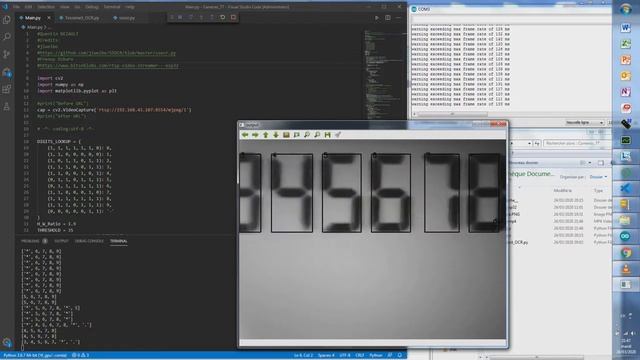Click the line and column indicator in the status bar
This screenshot has height=360, width=640.
point(303,356)
